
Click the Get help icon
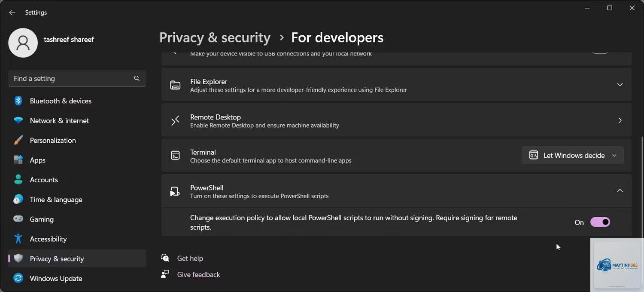pos(165,258)
